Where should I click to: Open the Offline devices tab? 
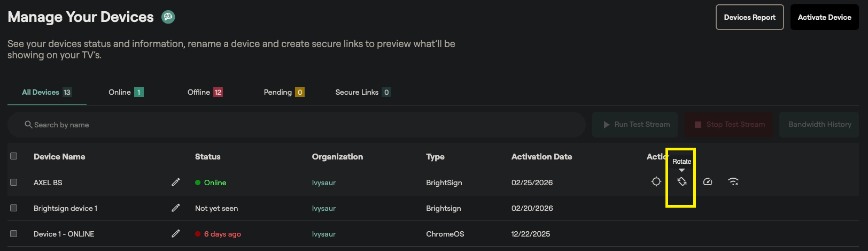[x=204, y=92]
